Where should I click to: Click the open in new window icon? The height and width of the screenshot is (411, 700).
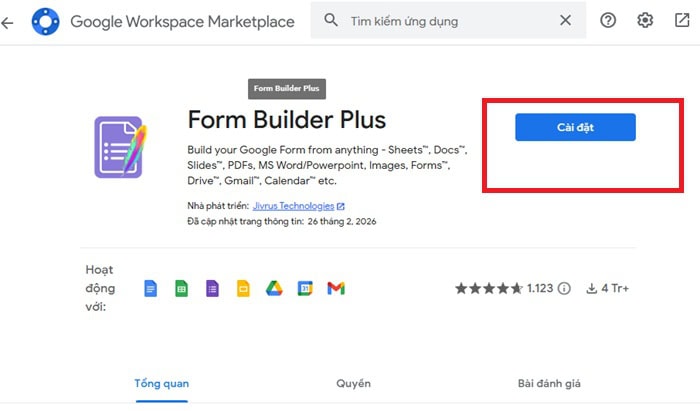pyautogui.click(x=682, y=21)
